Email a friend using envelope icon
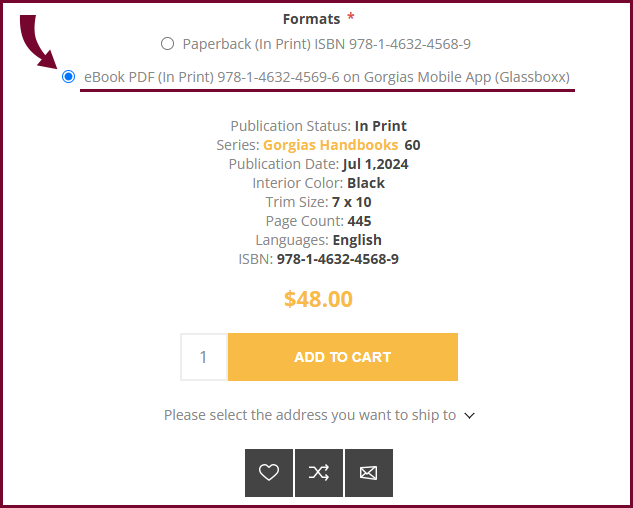This screenshot has height=508, width=633. tap(369, 472)
